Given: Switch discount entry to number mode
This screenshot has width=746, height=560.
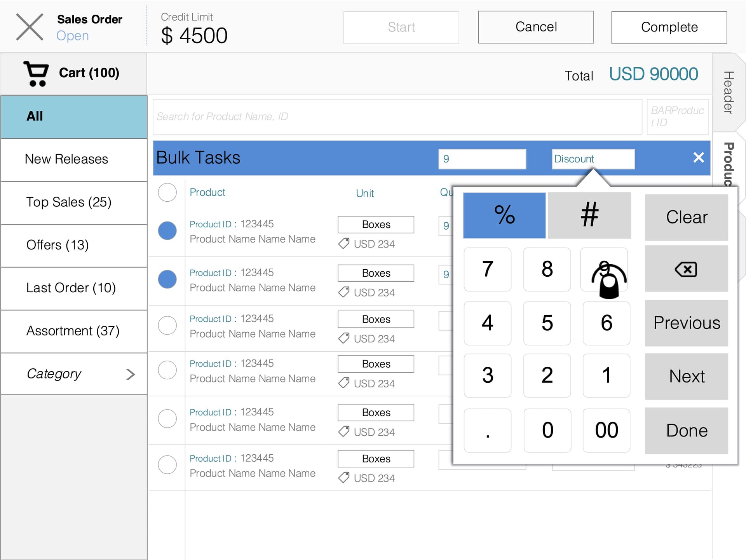Looking at the screenshot, I should [589, 215].
